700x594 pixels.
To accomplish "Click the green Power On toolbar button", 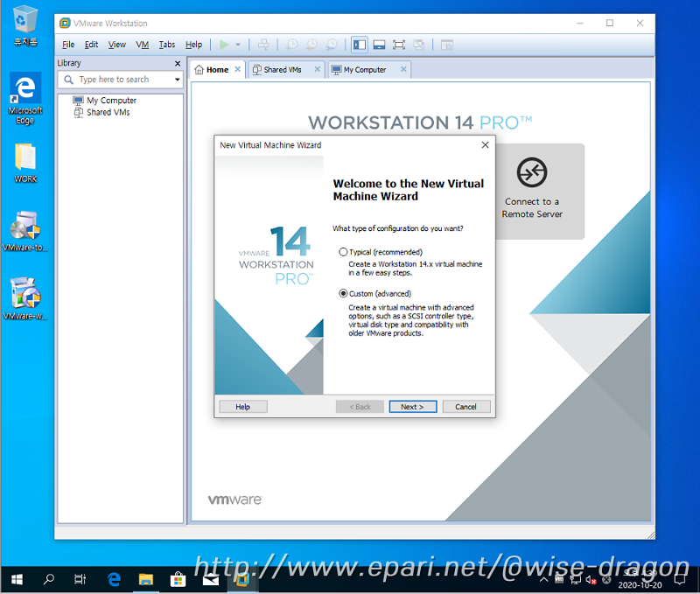I will click(224, 45).
